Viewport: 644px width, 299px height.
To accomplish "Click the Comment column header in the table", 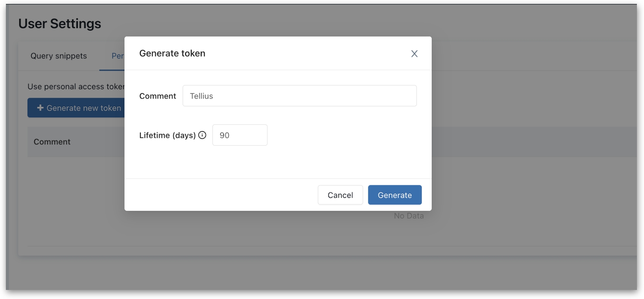I will coord(52,142).
